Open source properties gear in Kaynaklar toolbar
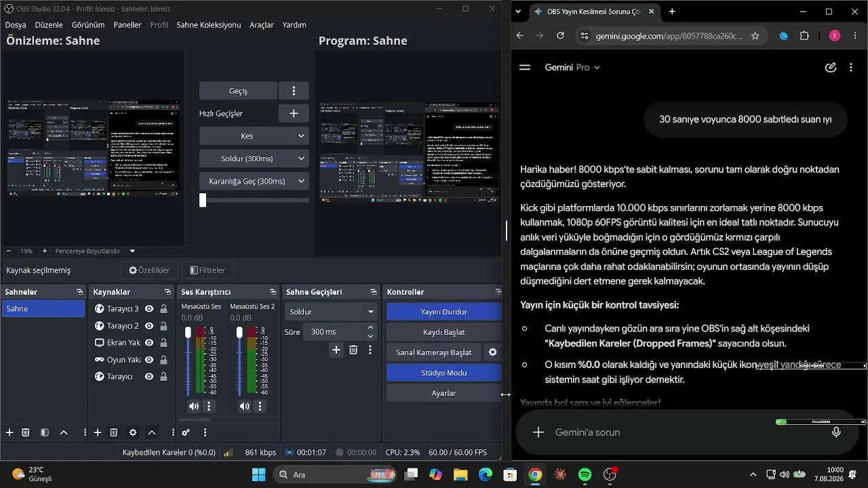This screenshot has width=868, height=488. click(x=133, y=432)
